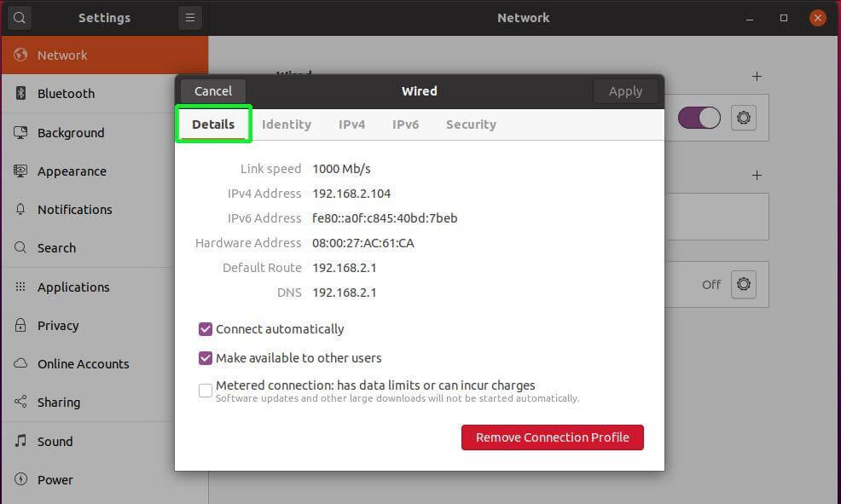Enable the Metered connection checkbox
This screenshot has height=504, width=841.
(x=206, y=391)
